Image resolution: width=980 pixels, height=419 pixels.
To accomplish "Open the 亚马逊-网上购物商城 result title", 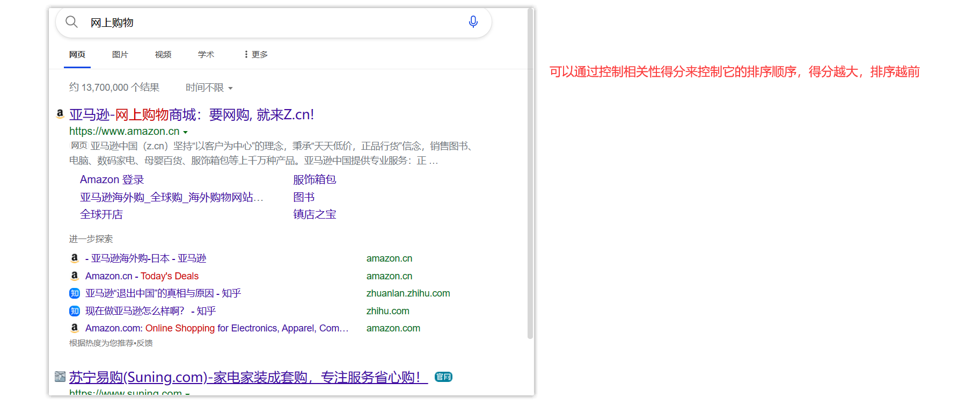I will 192,114.
